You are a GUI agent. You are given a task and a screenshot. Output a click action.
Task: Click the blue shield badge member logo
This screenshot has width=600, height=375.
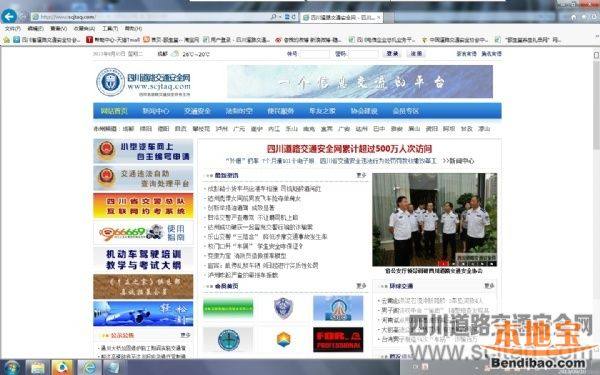pyautogui.click(x=284, y=308)
